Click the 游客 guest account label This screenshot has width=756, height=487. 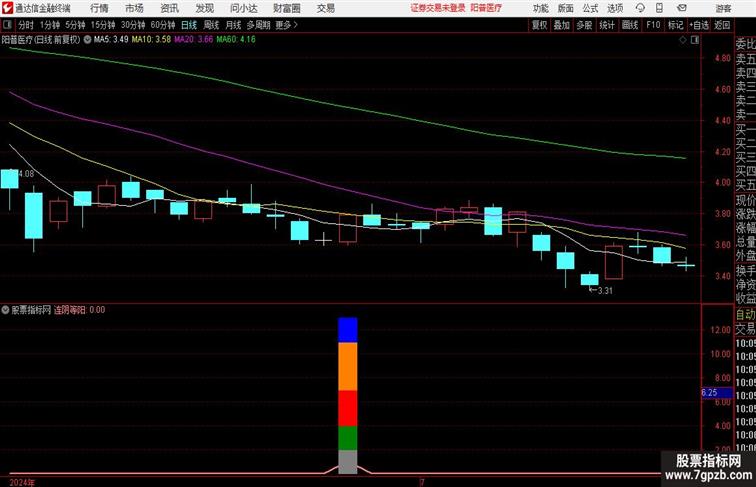(723, 8)
